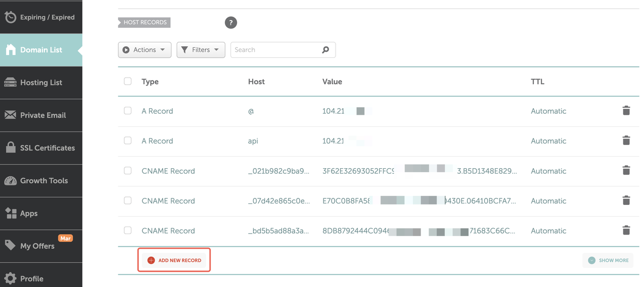Open Private Email in the sidebar
The image size is (644, 287).
[x=41, y=115]
